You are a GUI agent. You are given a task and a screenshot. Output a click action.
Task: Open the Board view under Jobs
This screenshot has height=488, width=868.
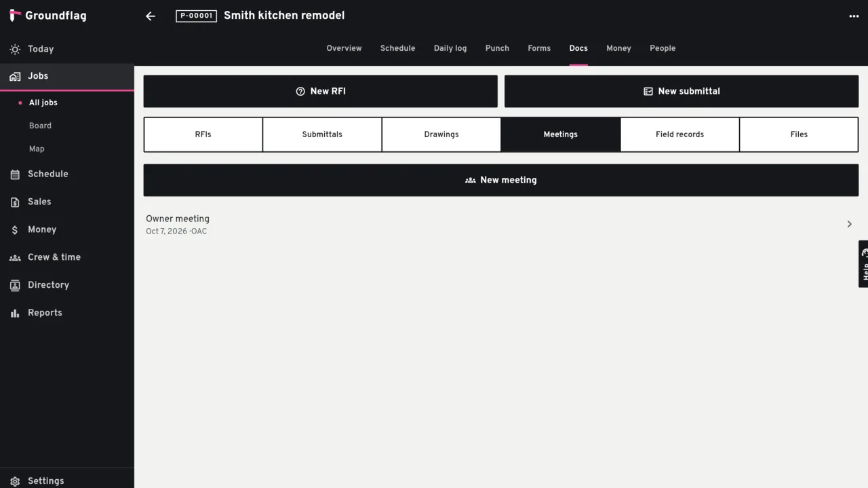pos(40,126)
